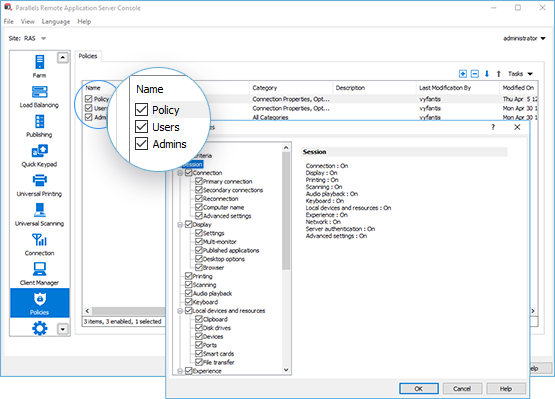
Task: Click the dialog Help button
Action: click(505, 389)
